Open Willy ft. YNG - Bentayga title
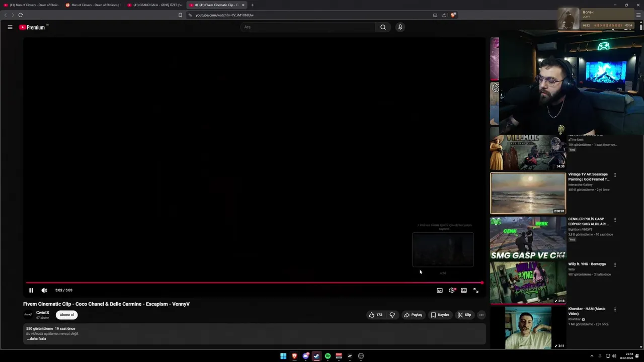Screen dimensions: 644x362 click(x=587, y=264)
